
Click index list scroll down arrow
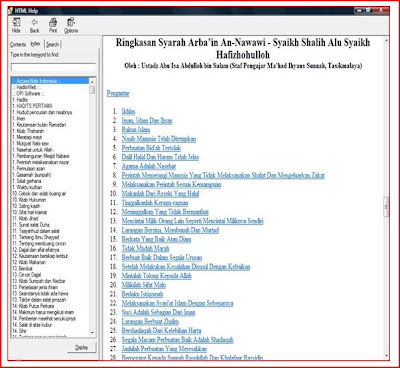92,333
